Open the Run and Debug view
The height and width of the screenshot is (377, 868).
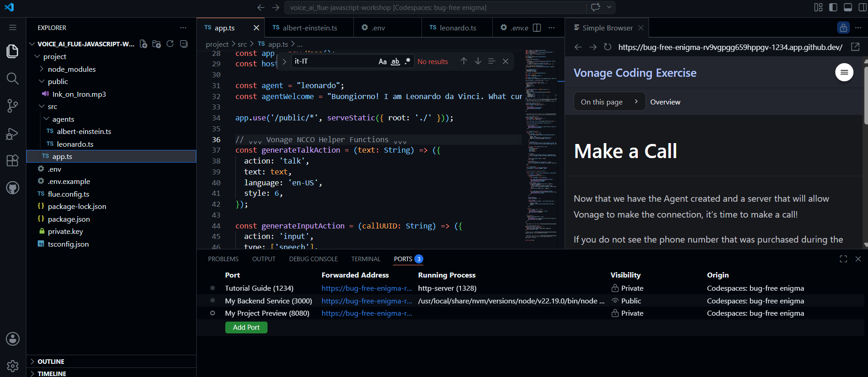[13, 133]
